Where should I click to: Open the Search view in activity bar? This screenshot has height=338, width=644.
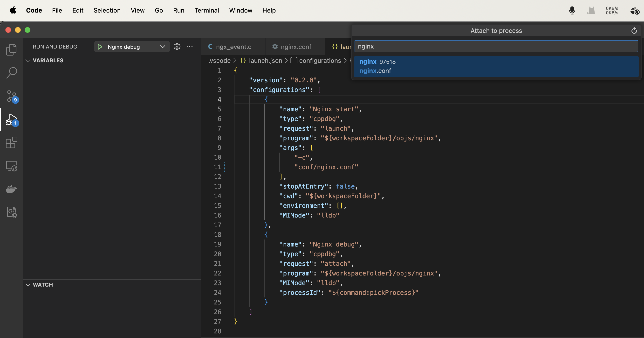11,73
